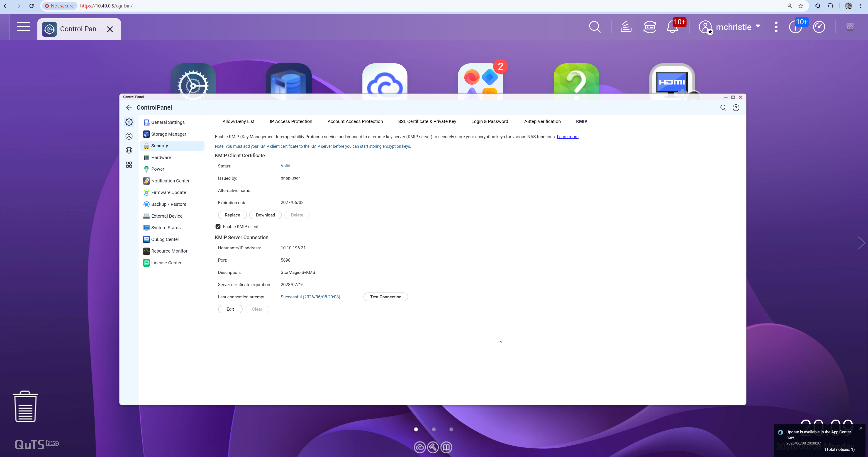
Task: Select Security in the sidebar
Action: point(172,146)
